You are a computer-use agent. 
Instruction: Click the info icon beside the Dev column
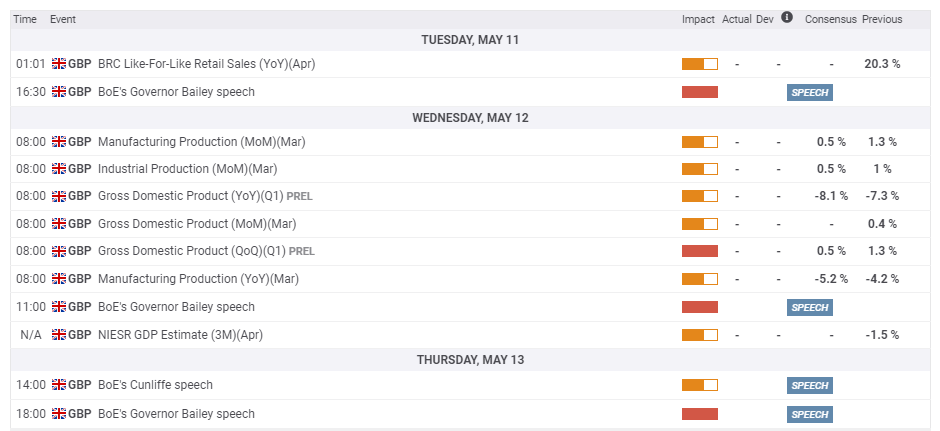tap(787, 17)
